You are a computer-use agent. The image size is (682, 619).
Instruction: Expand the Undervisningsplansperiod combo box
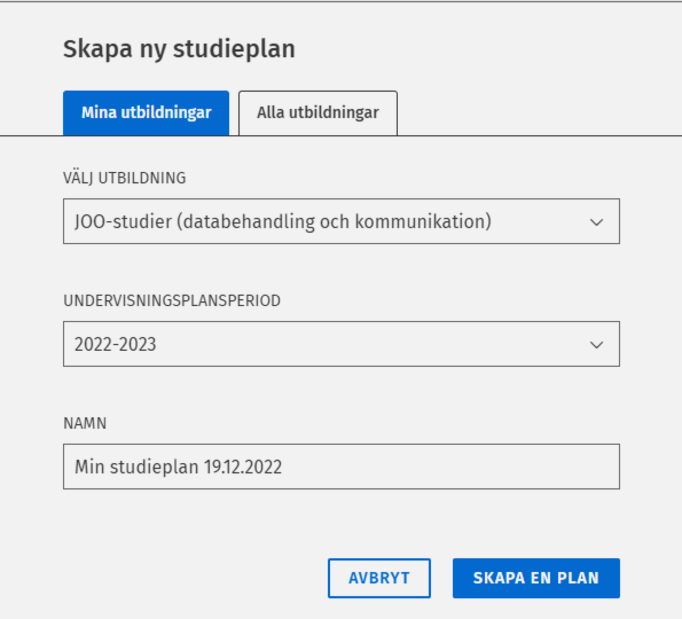(341, 345)
